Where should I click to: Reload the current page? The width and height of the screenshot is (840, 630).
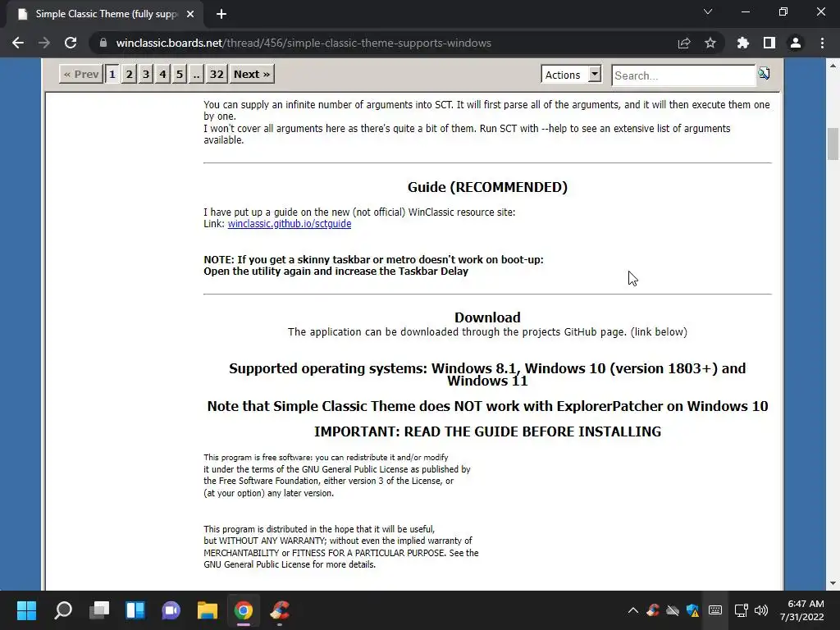click(71, 43)
